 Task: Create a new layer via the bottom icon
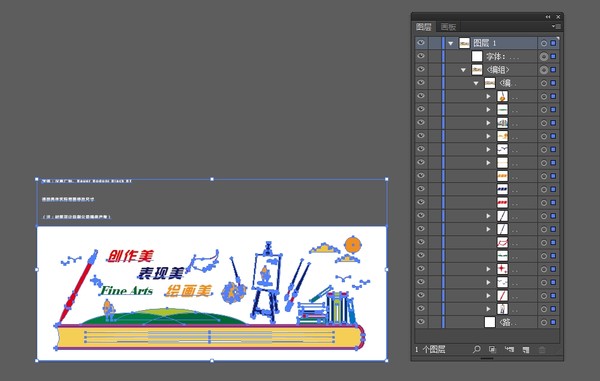526,349
